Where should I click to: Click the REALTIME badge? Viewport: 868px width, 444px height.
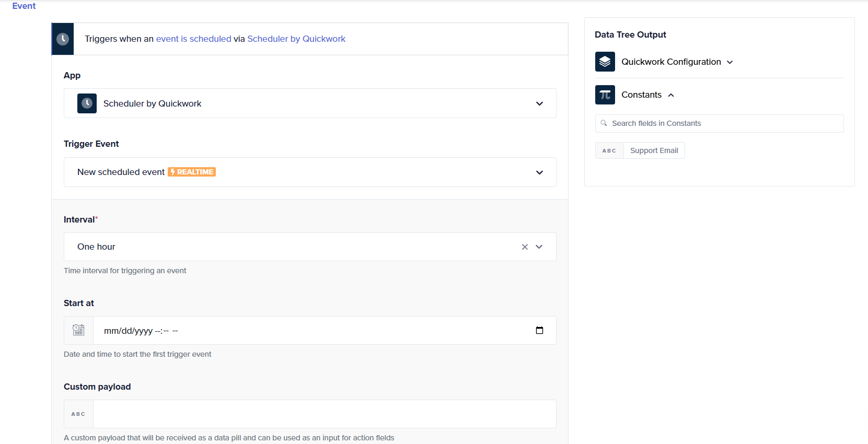click(192, 172)
